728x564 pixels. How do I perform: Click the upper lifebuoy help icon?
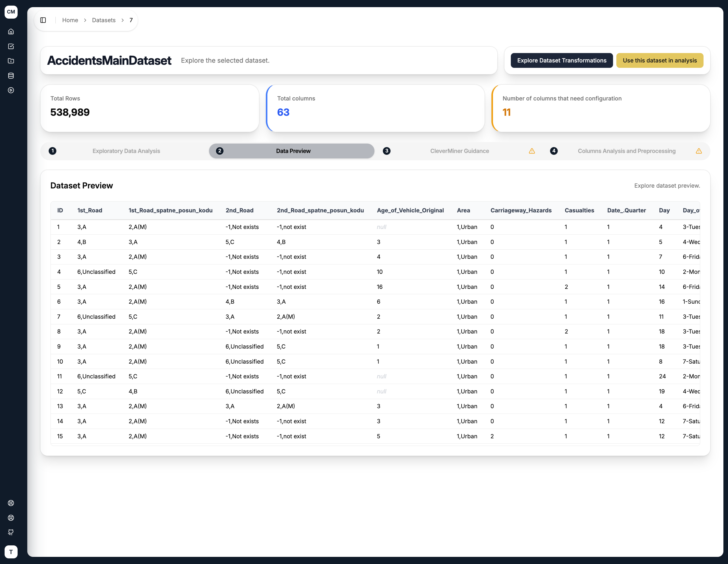point(11,503)
